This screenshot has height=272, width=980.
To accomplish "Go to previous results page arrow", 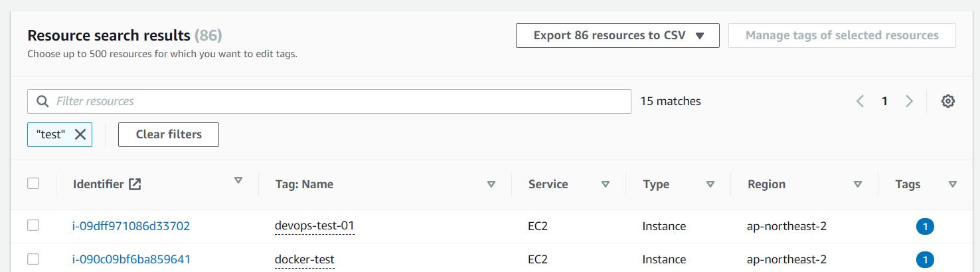I will (860, 101).
